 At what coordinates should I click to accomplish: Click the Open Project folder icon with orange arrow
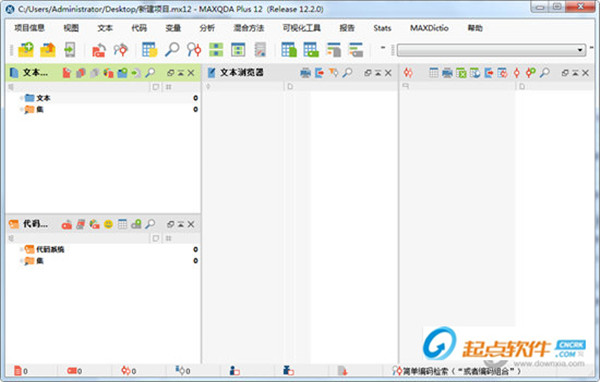point(48,50)
